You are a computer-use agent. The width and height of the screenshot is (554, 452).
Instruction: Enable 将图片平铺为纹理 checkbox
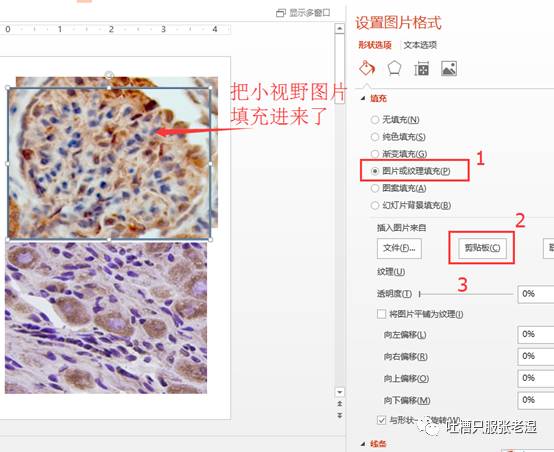(x=382, y=314)
